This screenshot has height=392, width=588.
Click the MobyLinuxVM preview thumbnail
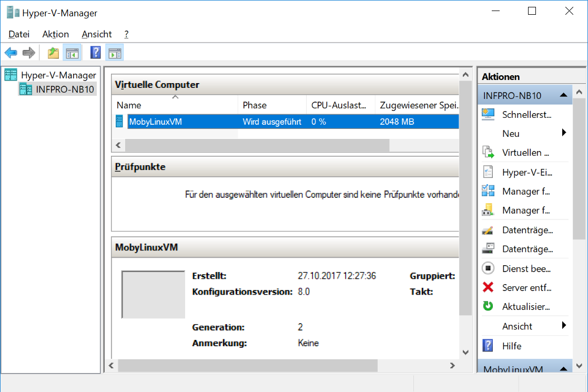point(153,295)
